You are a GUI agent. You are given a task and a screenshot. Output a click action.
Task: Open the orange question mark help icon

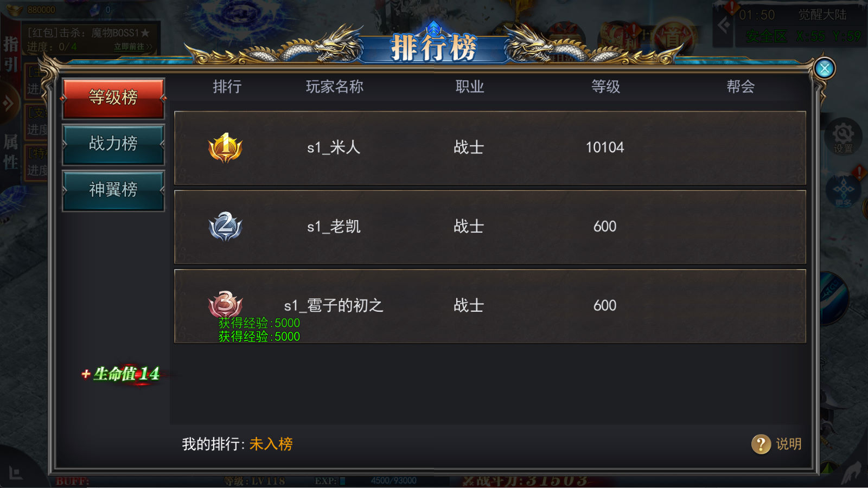(761, 444)
